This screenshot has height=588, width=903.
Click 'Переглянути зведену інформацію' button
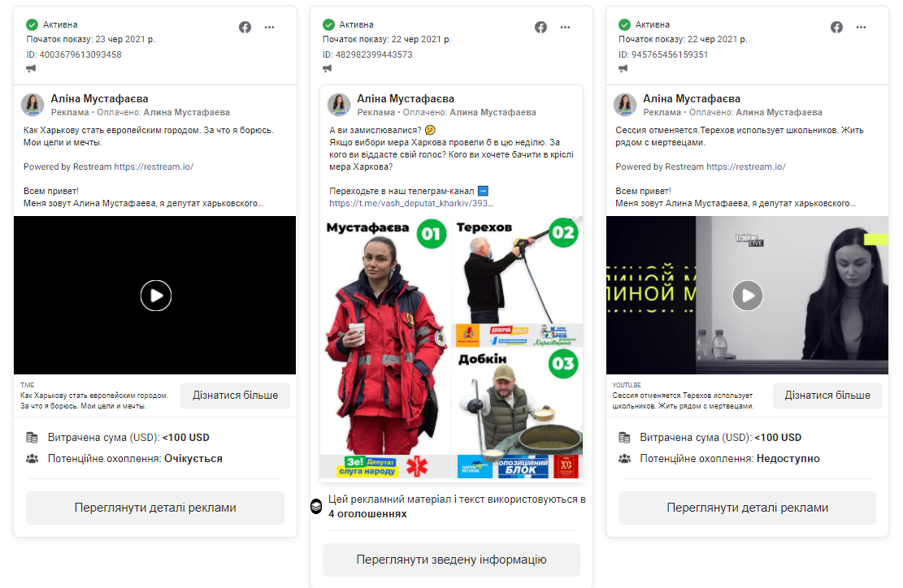coord(451,560)
